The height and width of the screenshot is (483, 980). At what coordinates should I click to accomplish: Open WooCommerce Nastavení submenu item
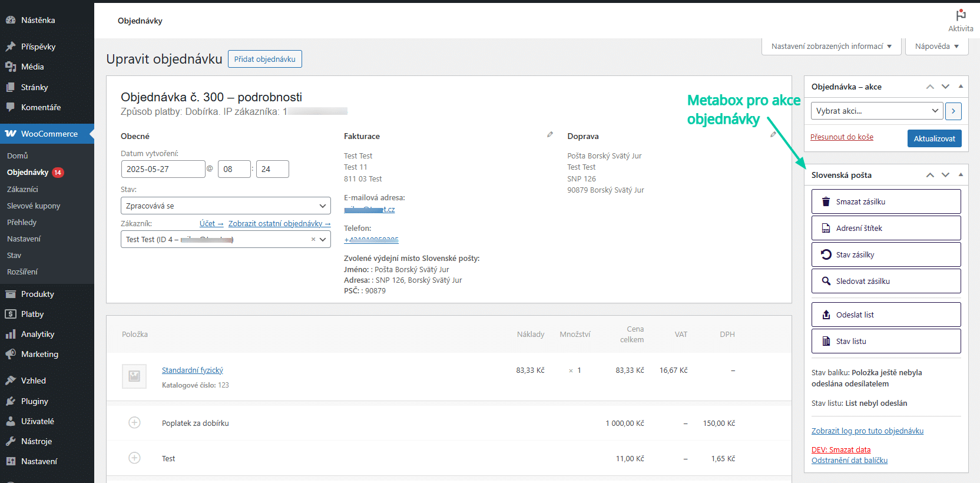[24, 239]
